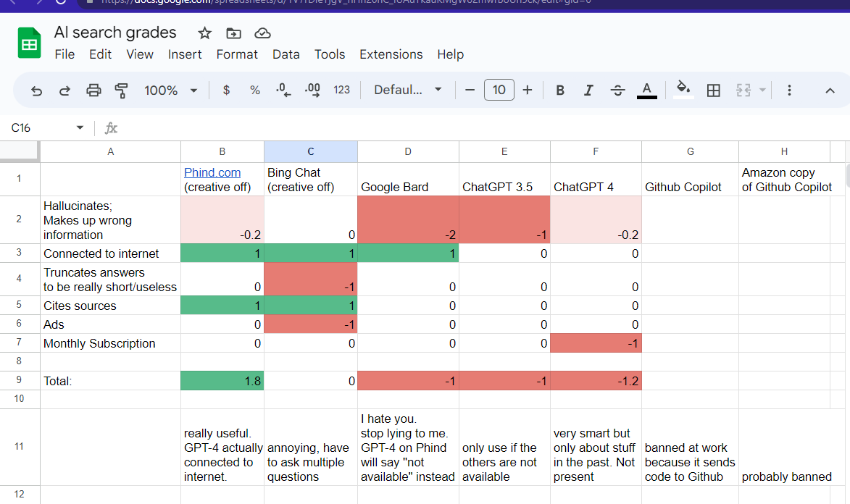
Task: Select column A header
Action: (x=111, y=152)
